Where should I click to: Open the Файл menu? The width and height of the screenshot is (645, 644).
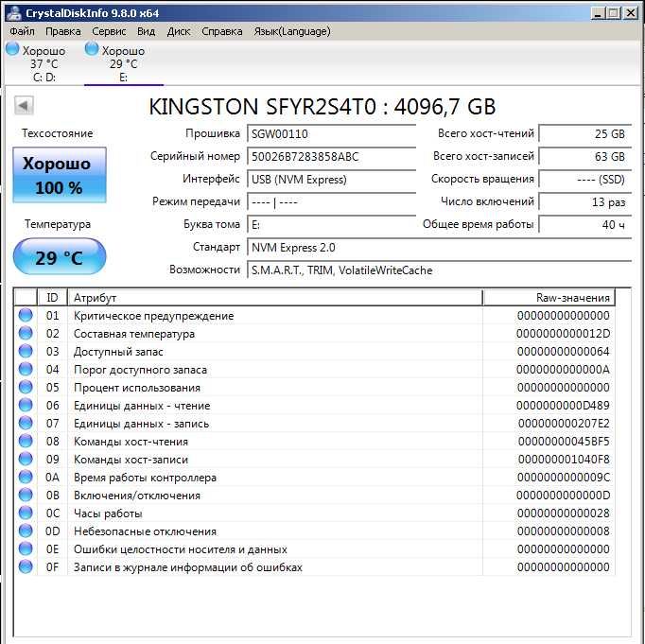coord(22,31)
